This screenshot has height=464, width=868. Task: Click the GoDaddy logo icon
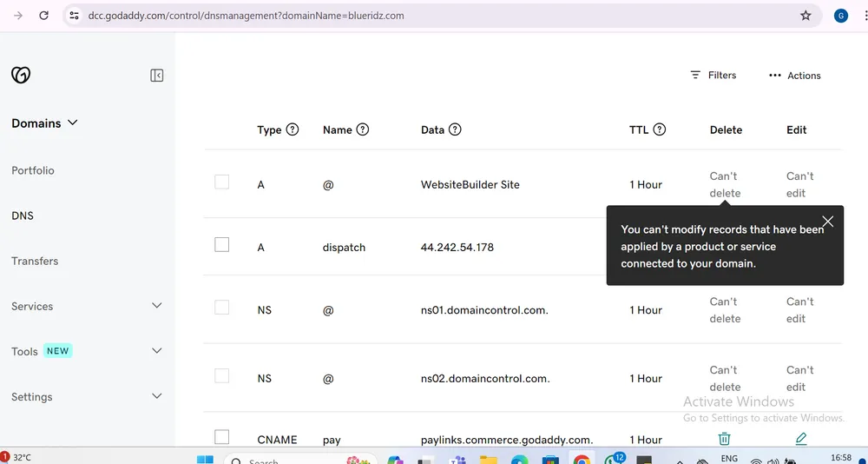[x=21, y=75]
